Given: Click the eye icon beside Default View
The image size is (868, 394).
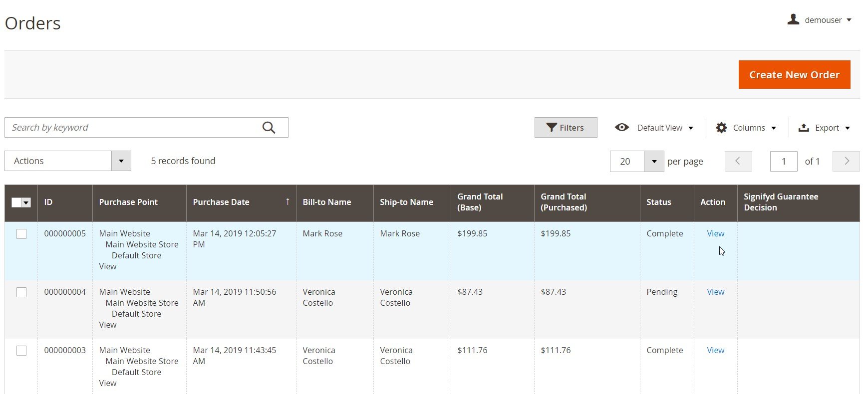Looking at the screenshot, I should [x=622, y=127].
